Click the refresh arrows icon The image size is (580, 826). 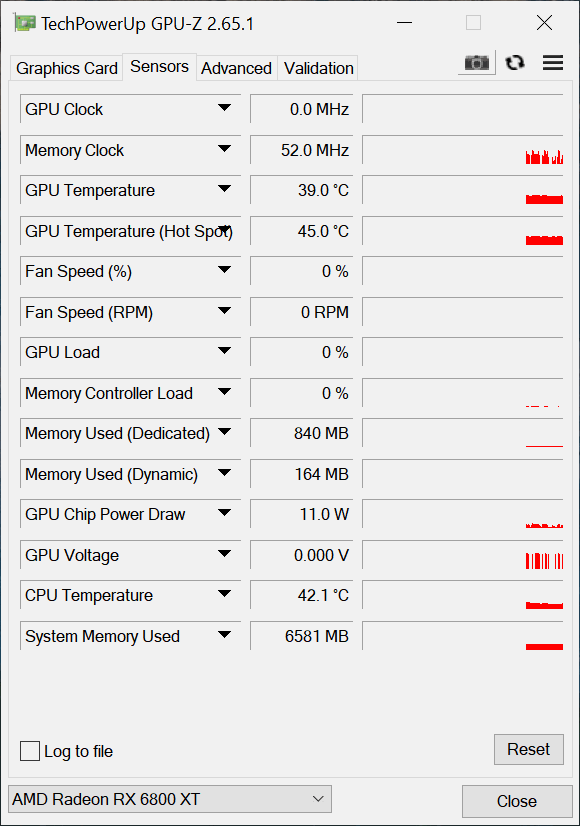tap(515, 63)
